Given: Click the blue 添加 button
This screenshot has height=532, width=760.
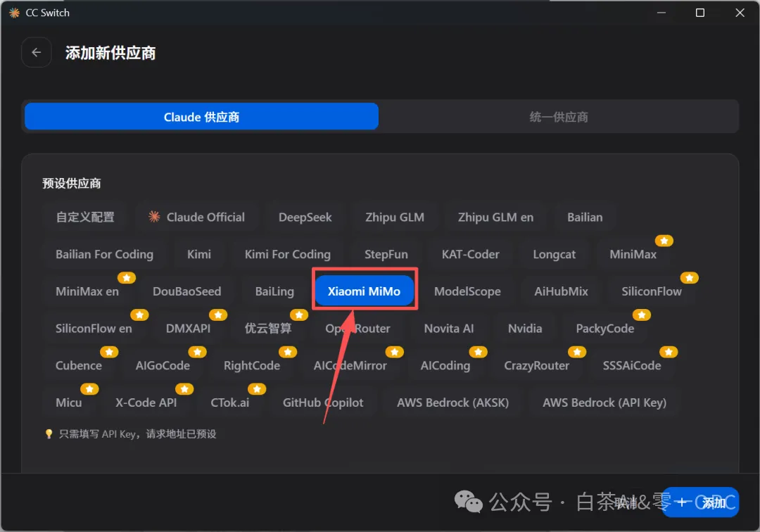Looking at the screenshot, I should coord(700,502).
